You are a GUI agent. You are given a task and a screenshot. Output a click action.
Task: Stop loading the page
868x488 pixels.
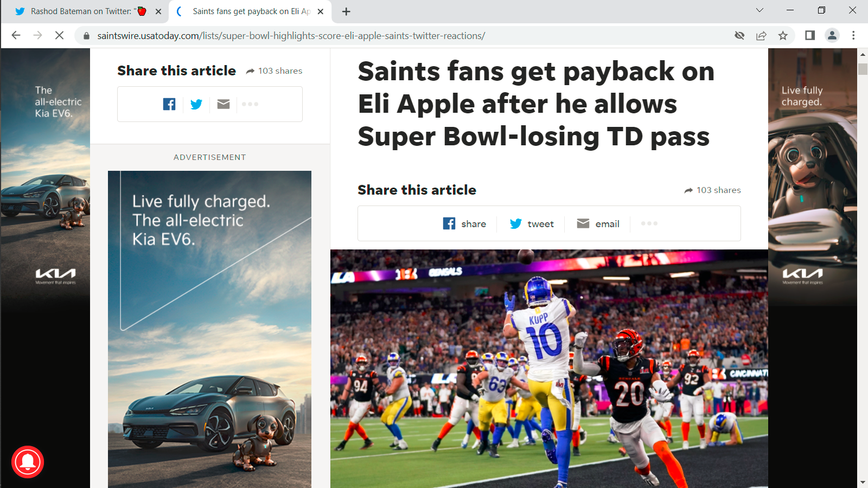tap(60, 36)
